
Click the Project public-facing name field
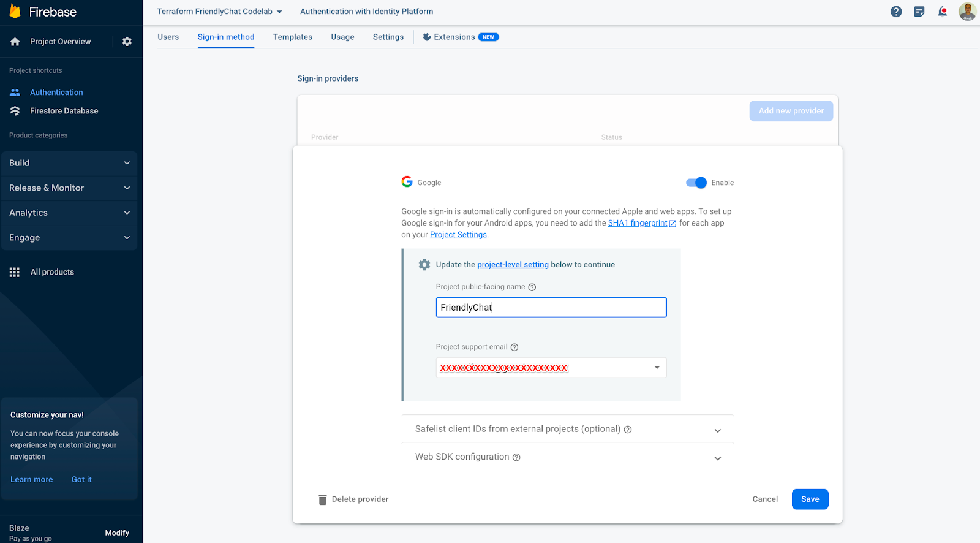551,308
